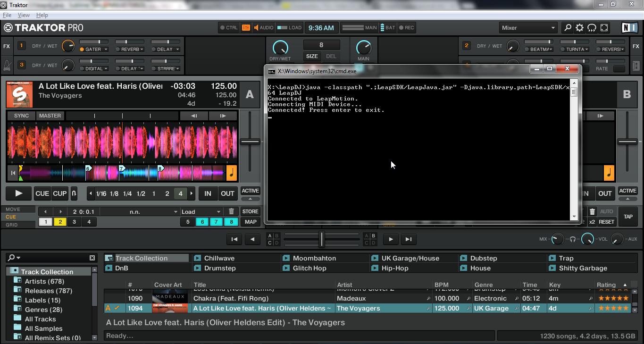Toggle Deck A keylock musical note button
Image resolution: width=644 pixels, height=344 pixels.
[x=232, y=173]
